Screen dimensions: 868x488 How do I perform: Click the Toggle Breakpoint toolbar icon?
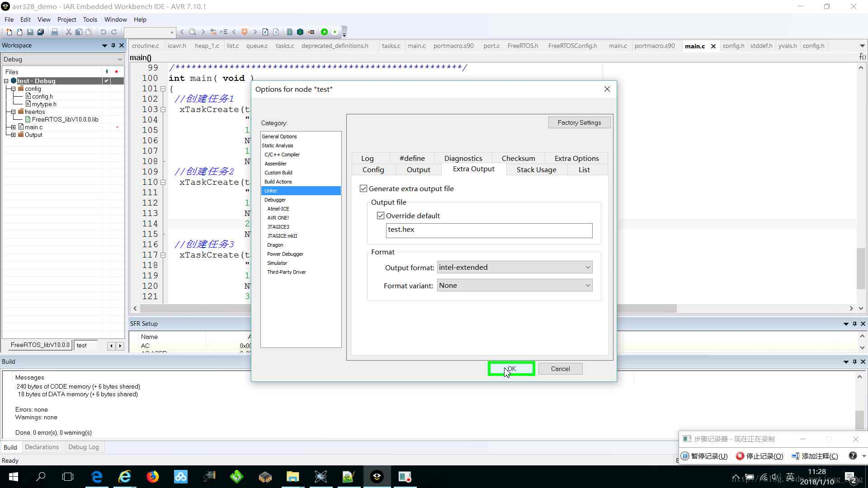tap(311, 32)
